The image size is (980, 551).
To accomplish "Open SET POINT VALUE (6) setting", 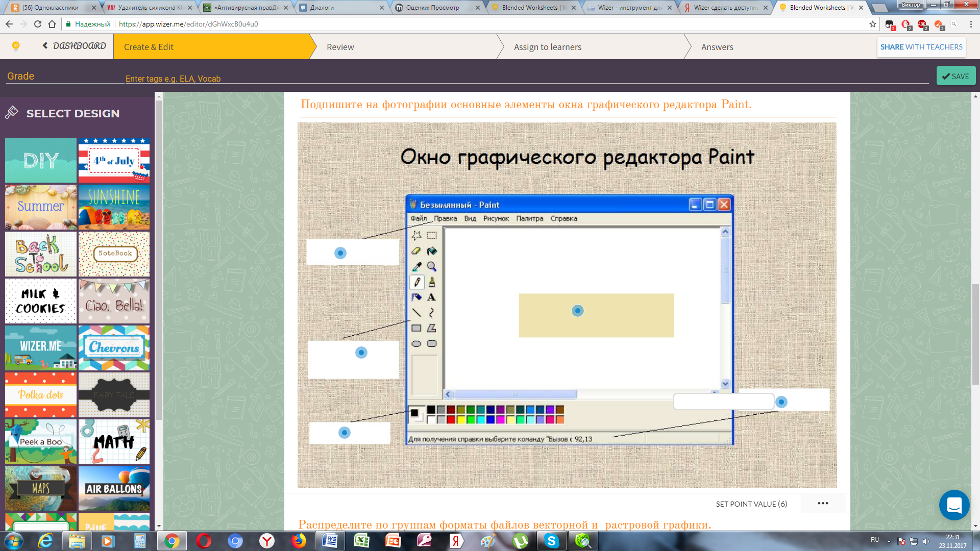I will [x=751, y=504].
